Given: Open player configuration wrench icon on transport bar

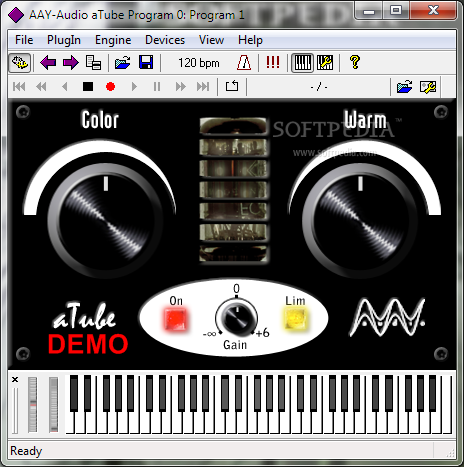Looking at the screenshot, I should (428, 87).
